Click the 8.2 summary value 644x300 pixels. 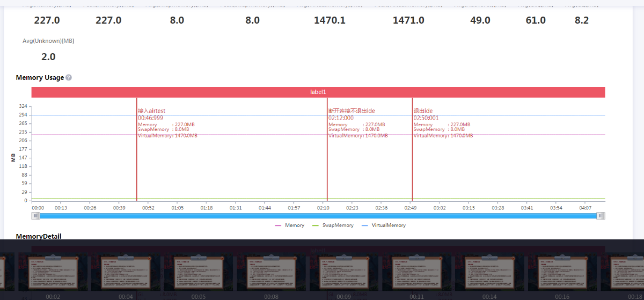point(582,20)
